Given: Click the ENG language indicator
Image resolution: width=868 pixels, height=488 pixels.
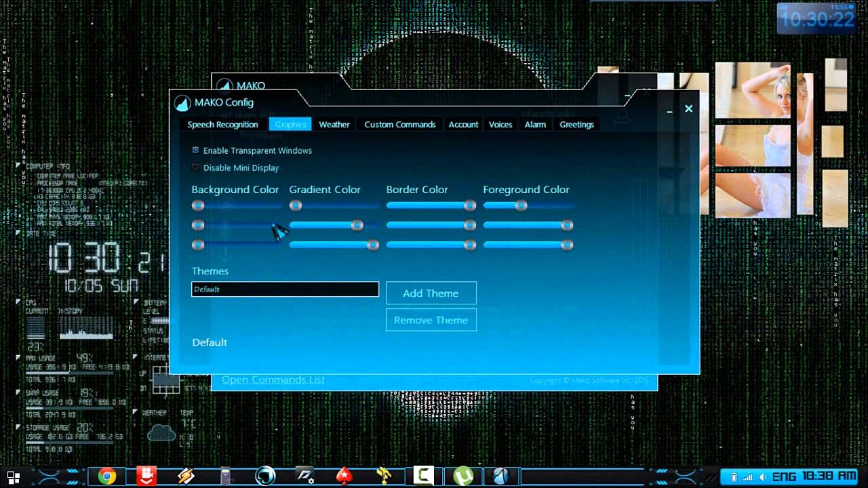Looking at the screenshot, I should 785,477.
